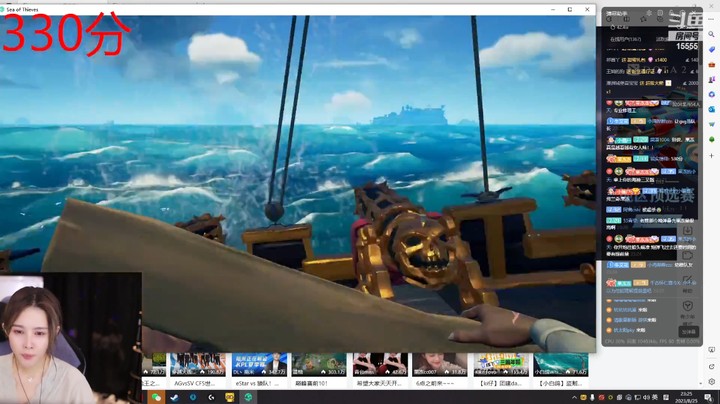Click the plus icon to add sidebar app
The image size is (720, 404).
point(711,156)
